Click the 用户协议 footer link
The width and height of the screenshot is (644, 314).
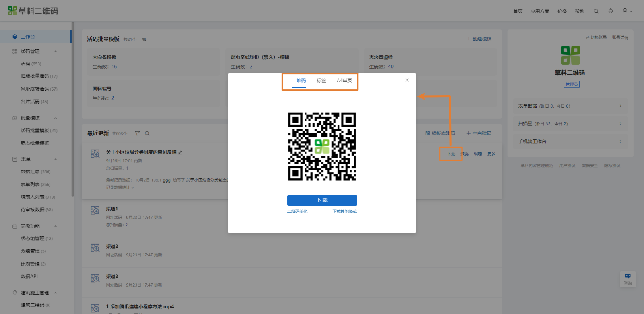coord(567,166)
